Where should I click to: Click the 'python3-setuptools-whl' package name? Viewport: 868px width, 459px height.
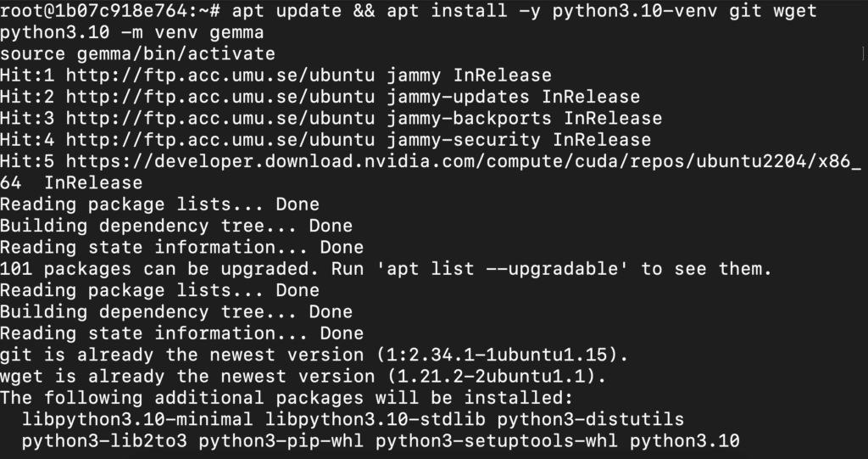coord(497,441)
